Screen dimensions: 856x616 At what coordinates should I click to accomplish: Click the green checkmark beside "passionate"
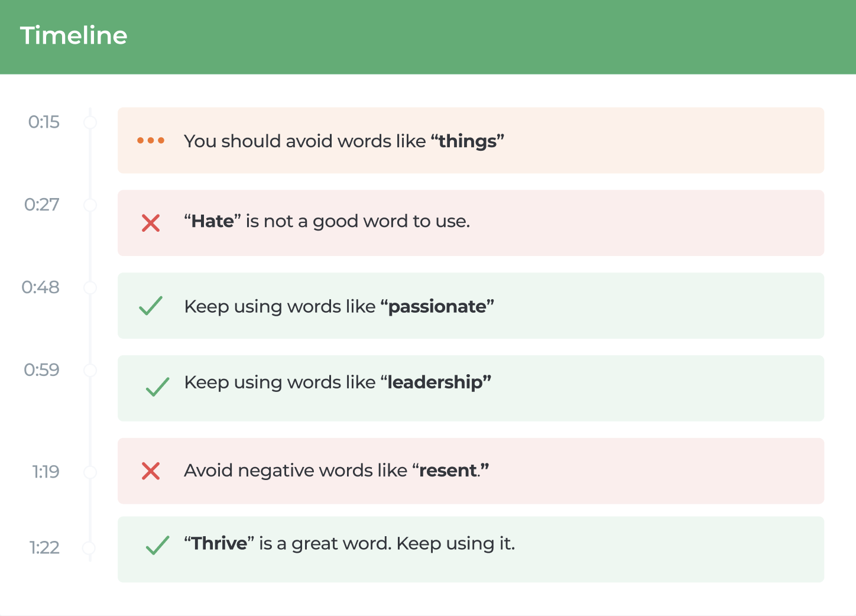pos(151,306)
